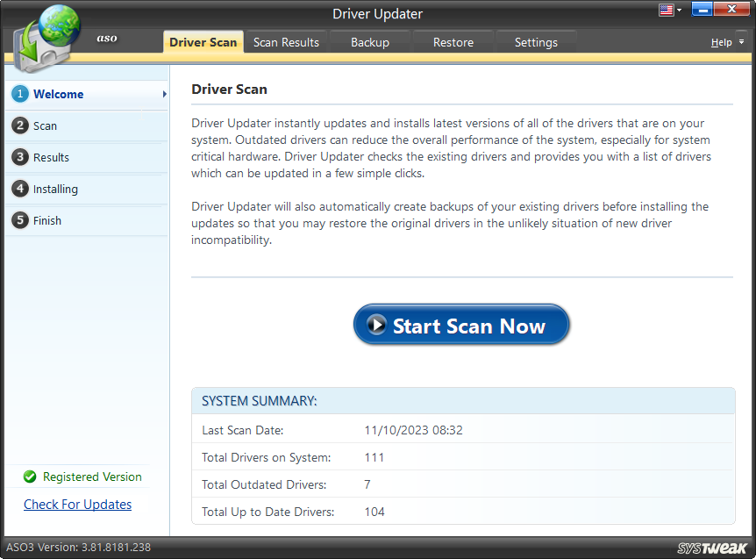Open the Check For Updates link

click(x=77, y=504)
